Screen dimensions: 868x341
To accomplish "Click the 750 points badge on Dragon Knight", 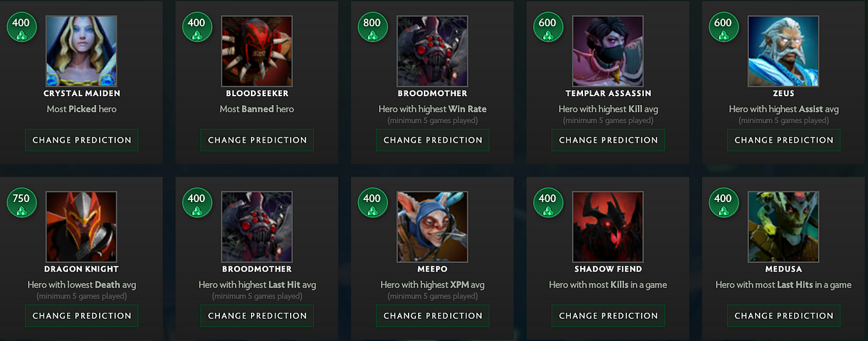I will 21,203.
